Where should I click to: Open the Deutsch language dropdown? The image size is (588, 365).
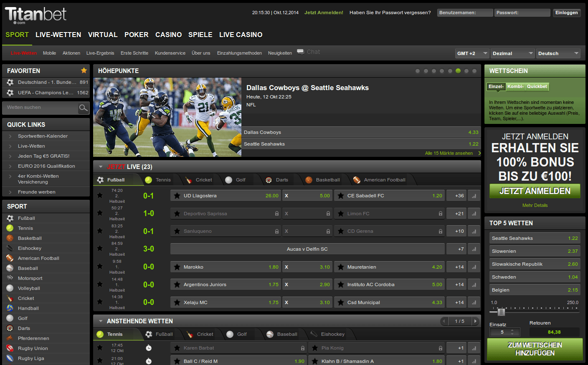tap(558, 53)
